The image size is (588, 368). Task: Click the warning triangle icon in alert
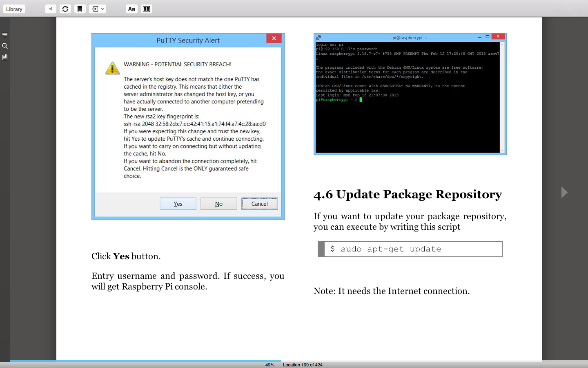[112, 68]
